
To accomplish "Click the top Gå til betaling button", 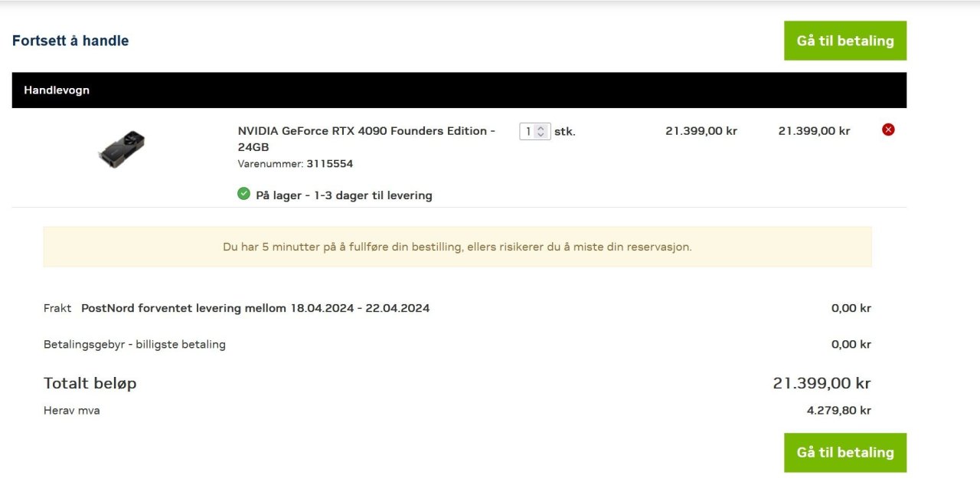I will click(844, 41).
